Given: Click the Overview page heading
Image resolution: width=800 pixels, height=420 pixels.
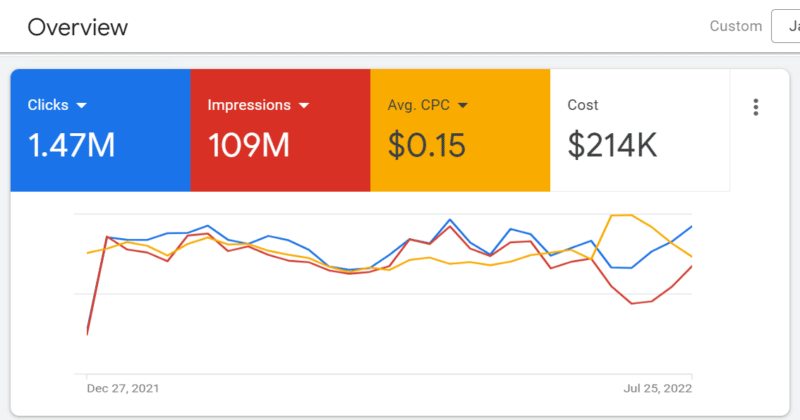Looking at the screenshot, I should point(78,27).
